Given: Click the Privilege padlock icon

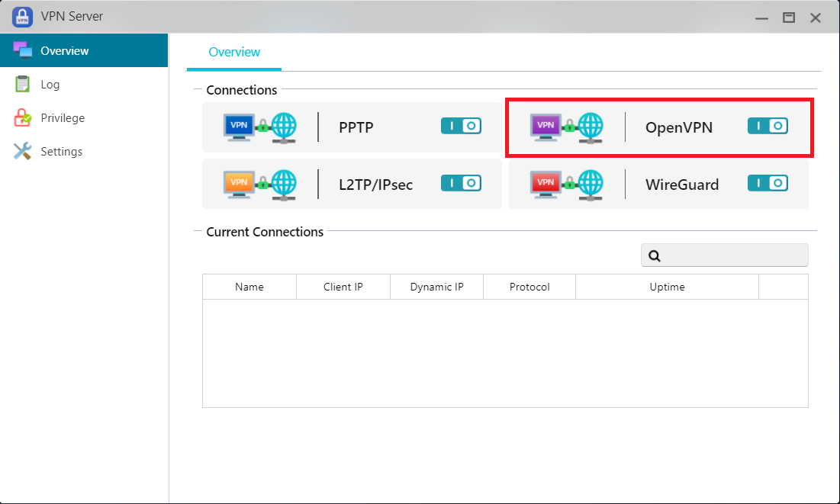Looking at the screenshot, I should point(22,118).
